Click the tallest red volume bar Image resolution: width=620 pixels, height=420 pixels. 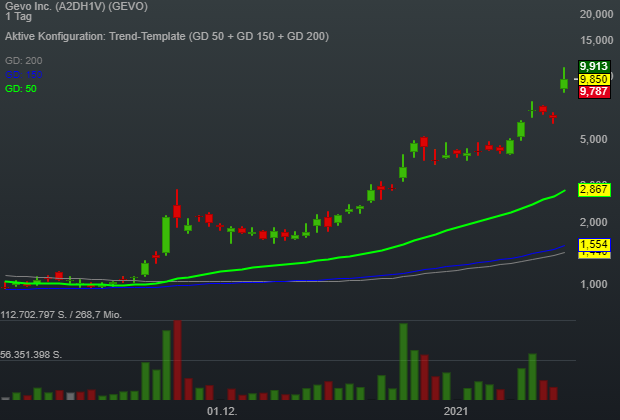pos(177,360)
